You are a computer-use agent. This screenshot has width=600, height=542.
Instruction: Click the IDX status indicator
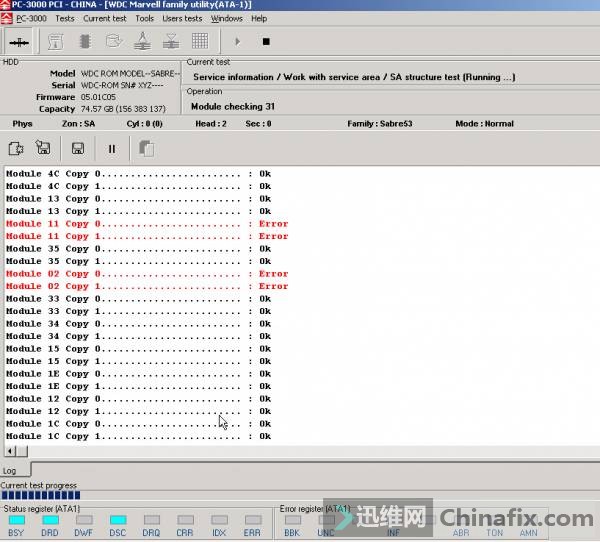219,520
